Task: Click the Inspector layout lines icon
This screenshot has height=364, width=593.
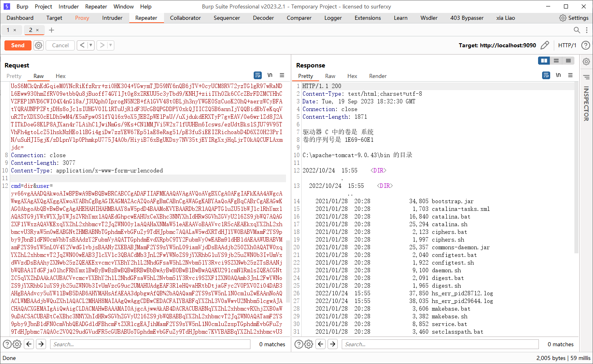Action: (586, 77)
